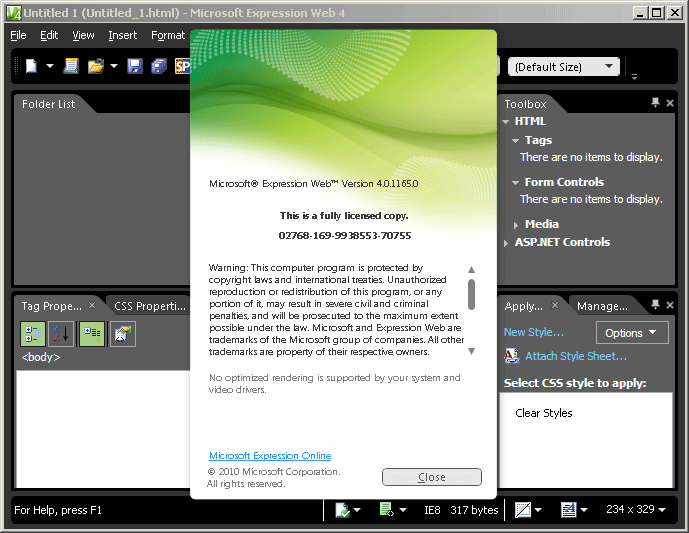Pin the Toolbox panel
Viewport: 689px width, 533px height.
point(655,103)
